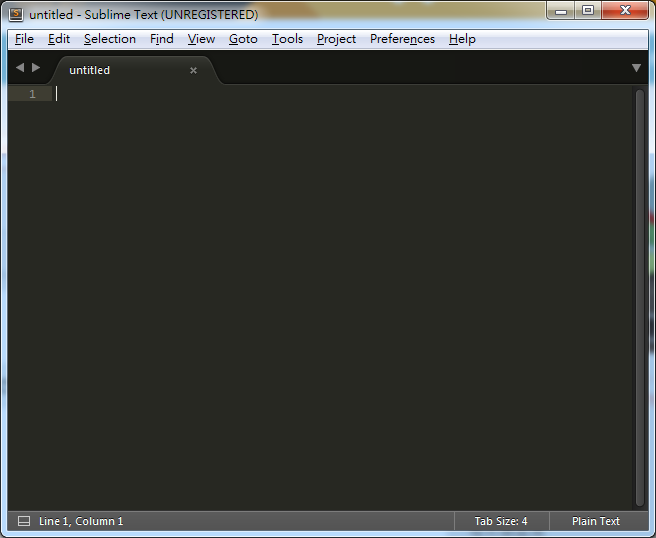Select the untitled tab

click(x=134, y=70)
